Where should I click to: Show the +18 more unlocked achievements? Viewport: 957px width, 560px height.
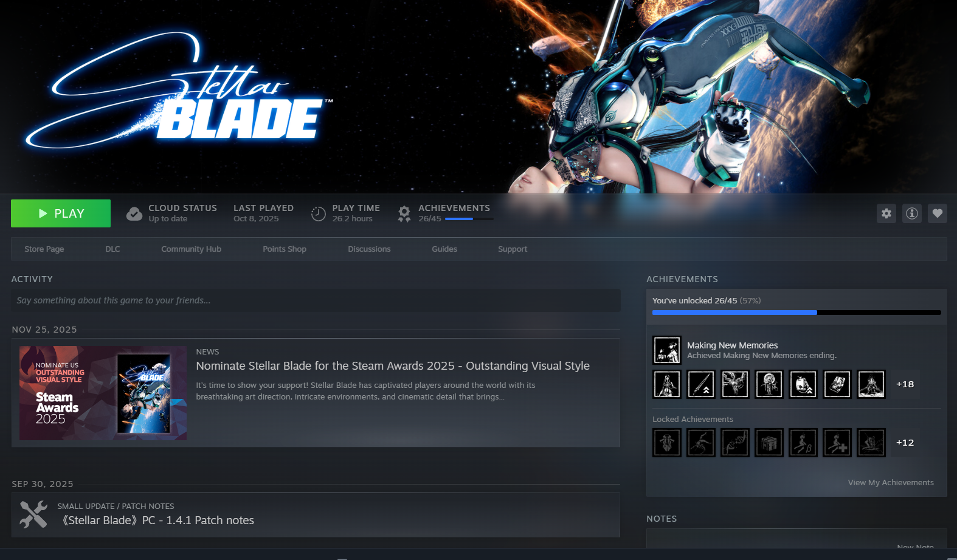[x=905, y=384]
